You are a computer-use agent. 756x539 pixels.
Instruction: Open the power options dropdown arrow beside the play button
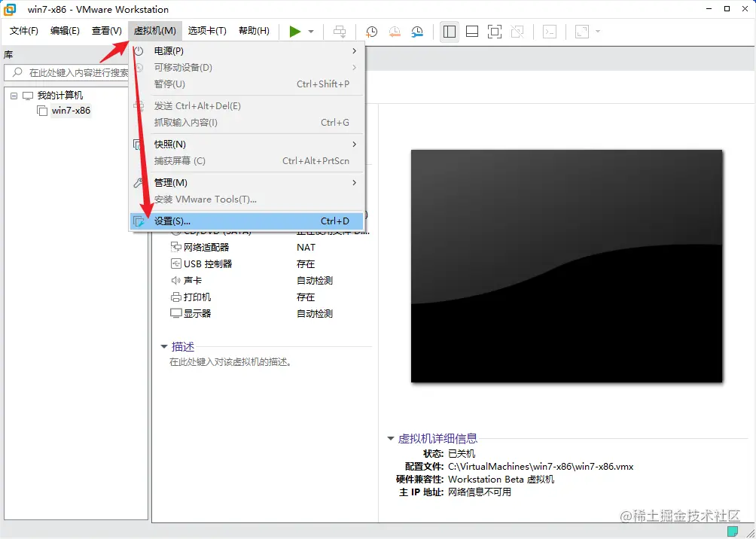311,32
